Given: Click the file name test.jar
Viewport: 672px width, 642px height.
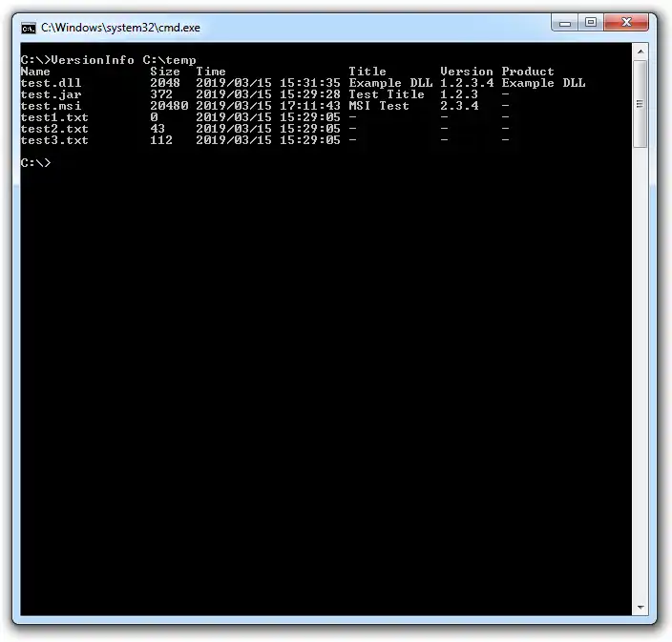Looking at the screenshot, I should click(51, 94).
